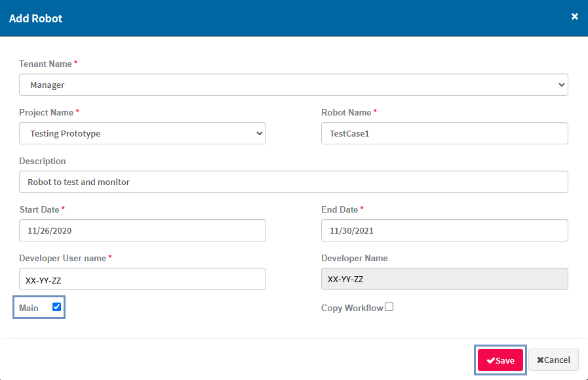Select the Start Date field
Image resolution: width=588 pixels, height=380 pixels.
pos(142,230)
